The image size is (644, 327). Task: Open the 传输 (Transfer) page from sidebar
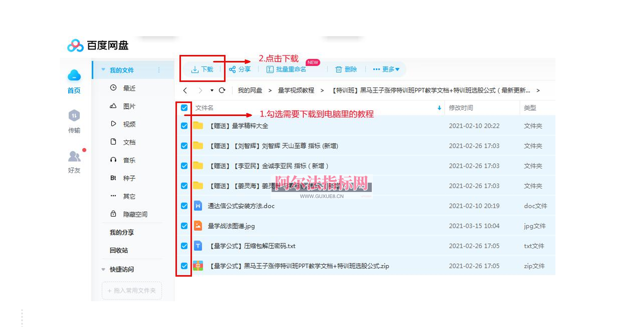pos(74,122)
